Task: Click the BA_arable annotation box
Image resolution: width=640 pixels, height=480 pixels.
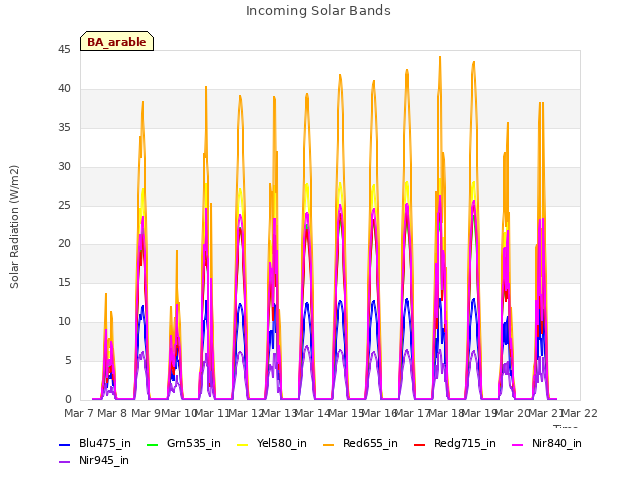Action: coord(117,41)
